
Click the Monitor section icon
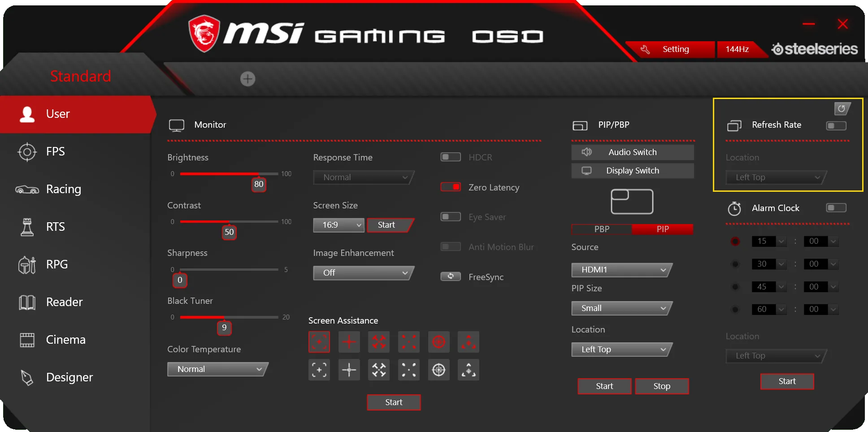(x=177, y=125)
